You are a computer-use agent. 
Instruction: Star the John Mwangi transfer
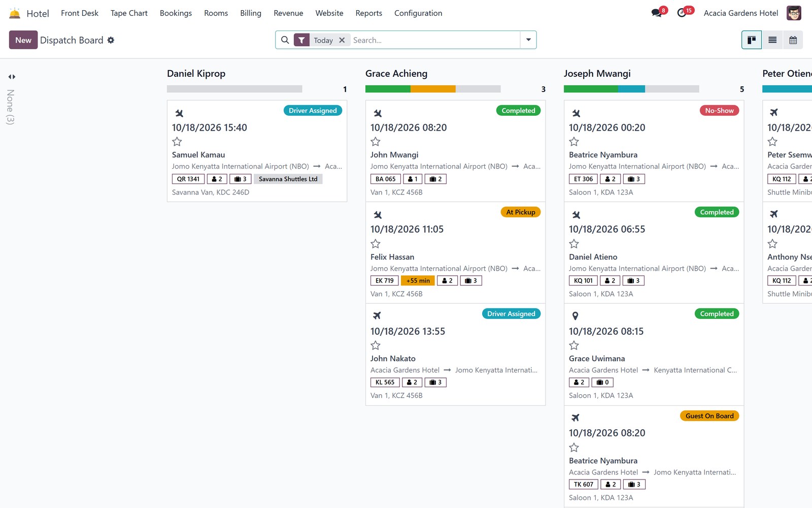click(x=376, y=142)
